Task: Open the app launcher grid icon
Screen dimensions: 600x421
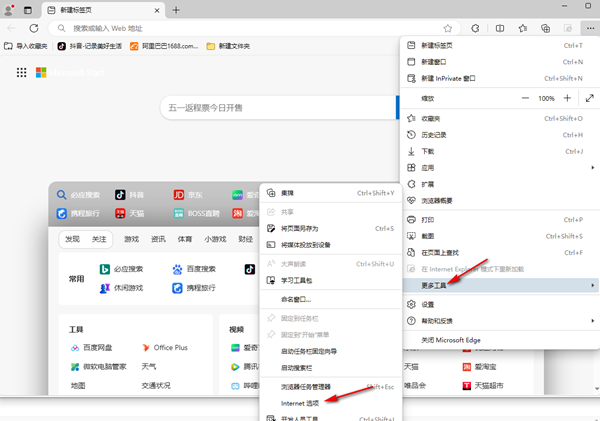Action: [21, 72]
